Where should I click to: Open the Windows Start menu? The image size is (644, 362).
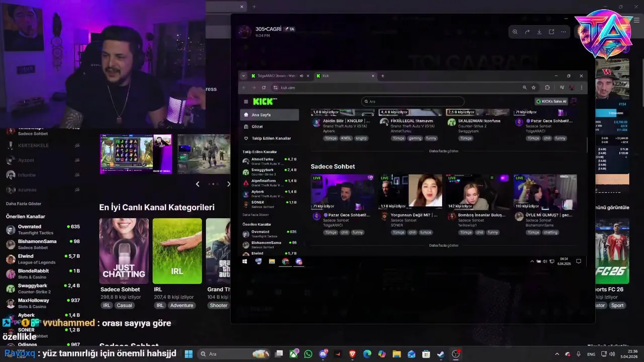coord(189,354)
